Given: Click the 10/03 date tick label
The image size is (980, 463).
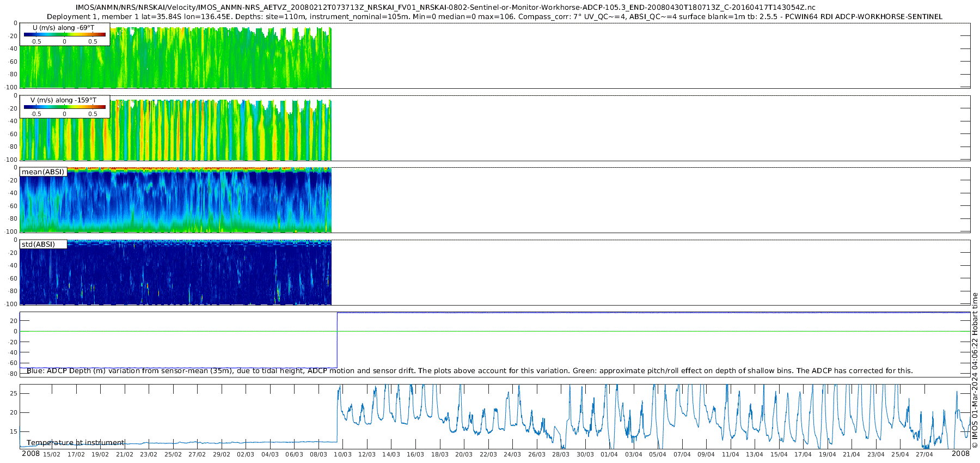Looking at the screenshot, I should pos(342,454).
